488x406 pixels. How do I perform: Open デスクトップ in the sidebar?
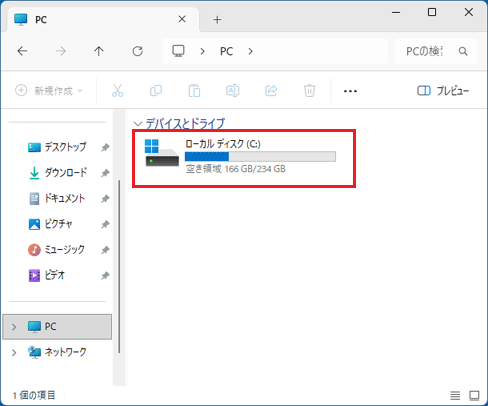point(65,147)
